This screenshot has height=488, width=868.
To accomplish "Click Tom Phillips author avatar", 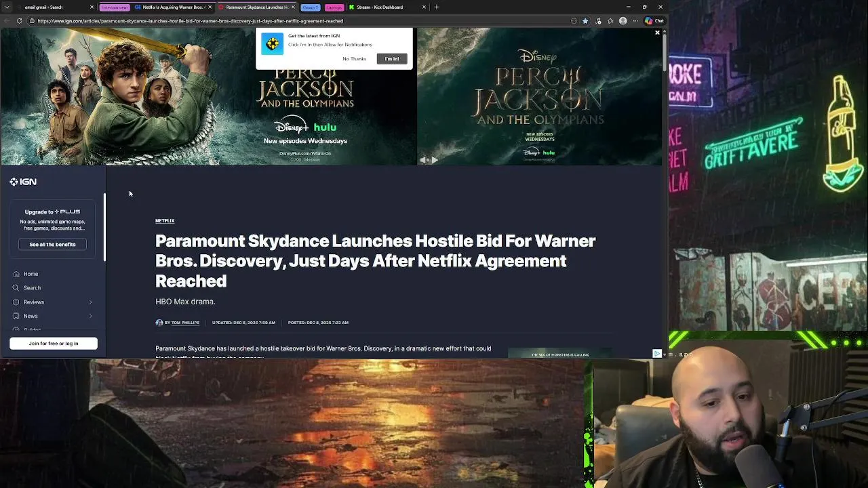I will tap(159, 323).
